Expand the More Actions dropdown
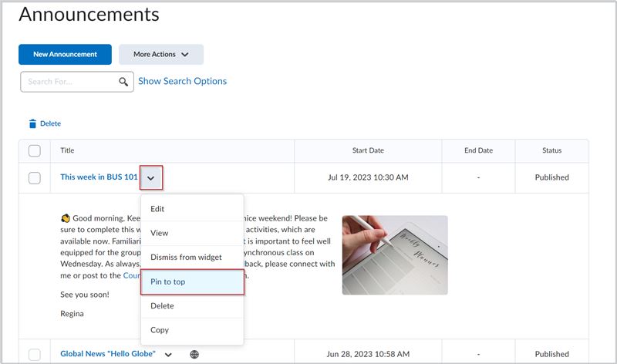This screenshot has width=617, height=364. 161,54
